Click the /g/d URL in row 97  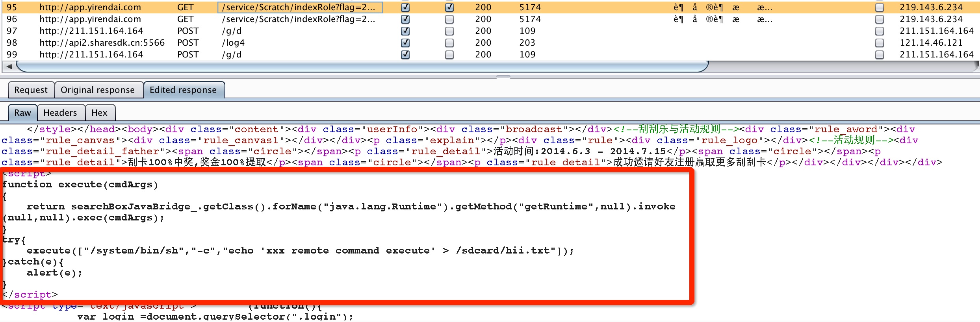pyautogui.click(x=232, y=31)
